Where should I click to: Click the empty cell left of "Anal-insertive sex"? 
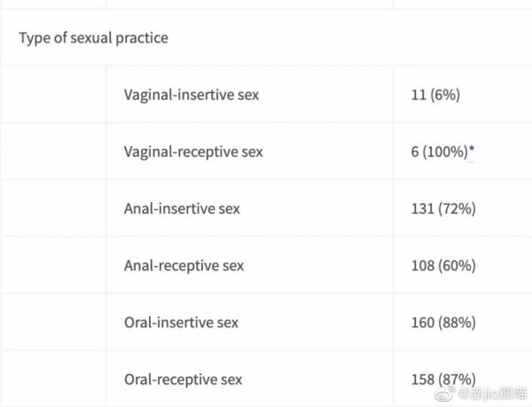53,208
